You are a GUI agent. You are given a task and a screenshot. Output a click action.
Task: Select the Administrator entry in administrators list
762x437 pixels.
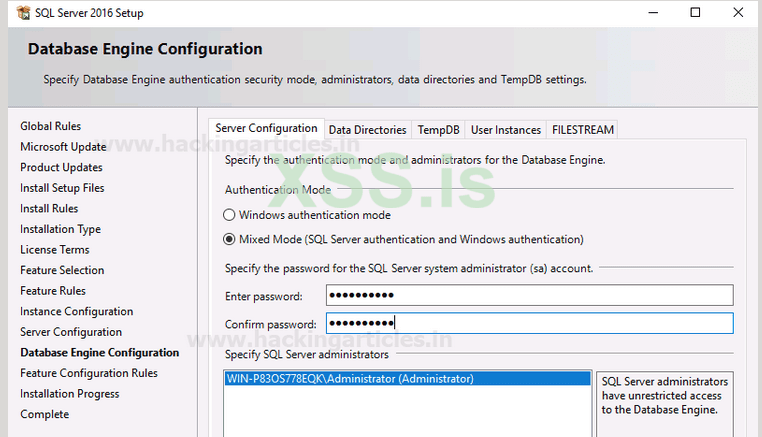[350, 379]
